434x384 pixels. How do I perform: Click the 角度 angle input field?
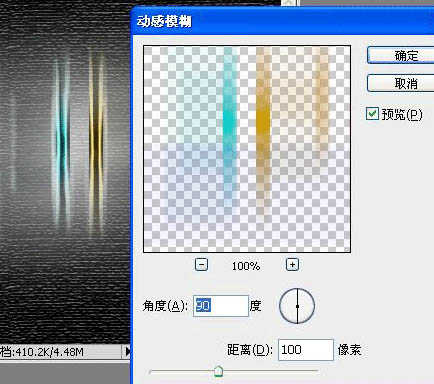tap(221, 306)
